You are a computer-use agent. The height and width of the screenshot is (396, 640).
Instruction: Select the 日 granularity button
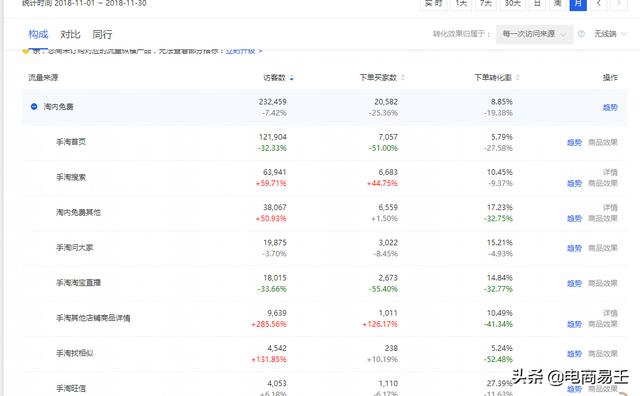click(538, 4)
